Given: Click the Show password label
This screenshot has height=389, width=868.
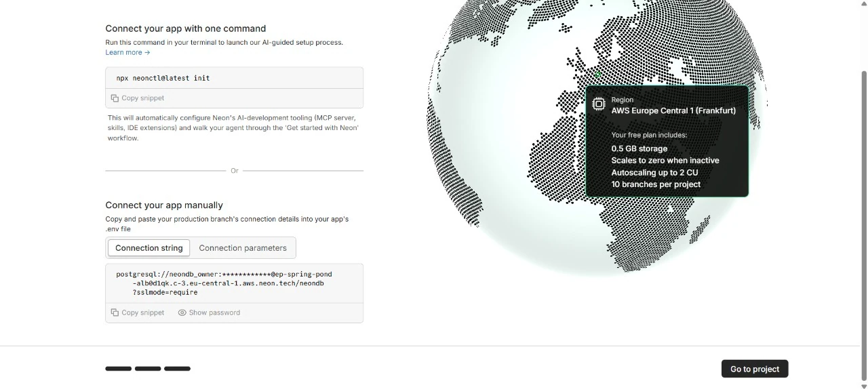Looking at the screenshot, I should pos(214,312).
